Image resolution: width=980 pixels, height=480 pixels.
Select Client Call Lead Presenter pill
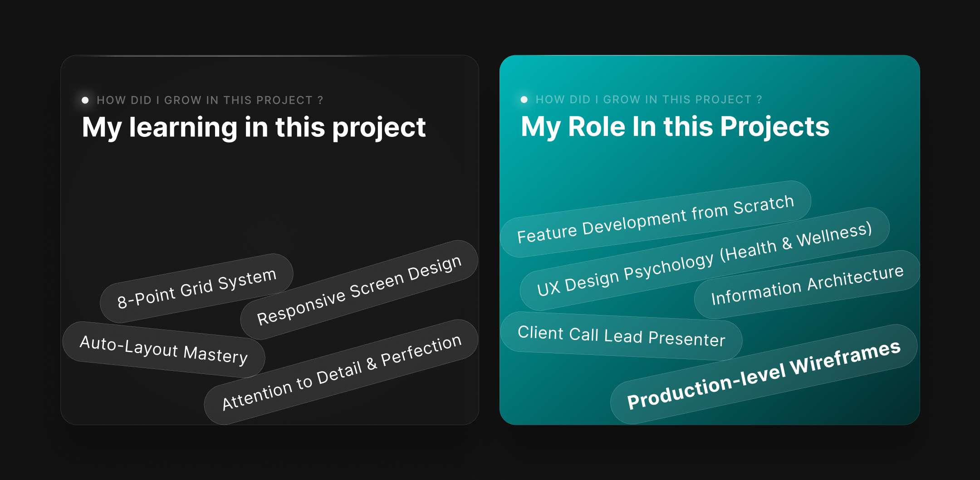click(621, 336)
